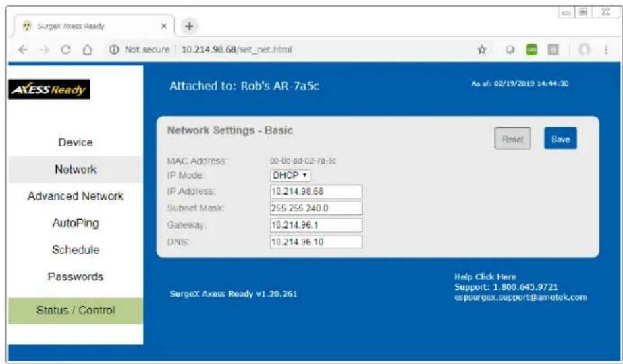Click the DNS input field
This screenshot has width=623, height=364.
(x=317, y=242)
